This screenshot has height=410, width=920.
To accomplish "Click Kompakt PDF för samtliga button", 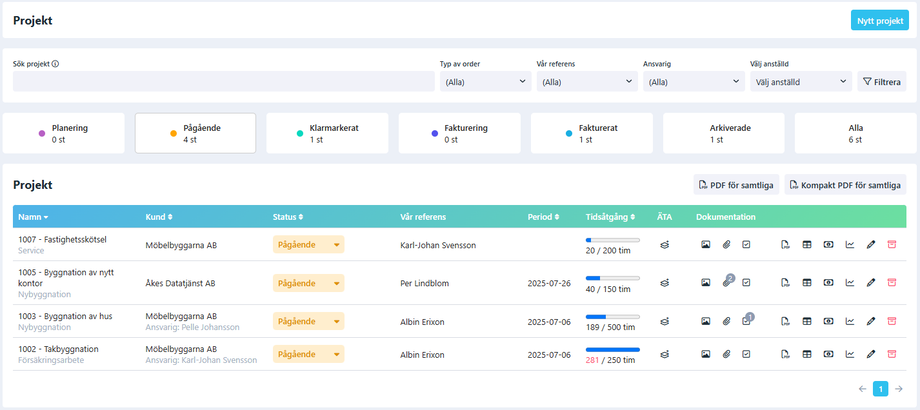I will 845,185.
